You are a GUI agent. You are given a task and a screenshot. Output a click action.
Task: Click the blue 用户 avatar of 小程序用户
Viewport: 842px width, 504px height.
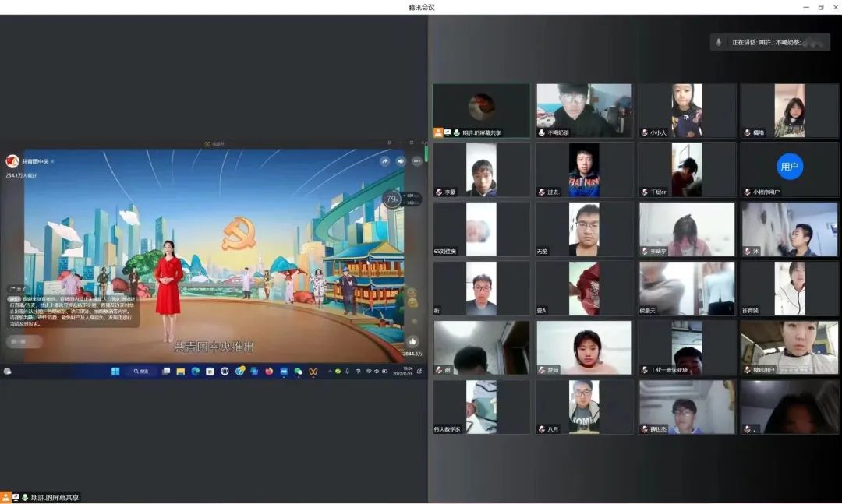click(x=789, y=167)
